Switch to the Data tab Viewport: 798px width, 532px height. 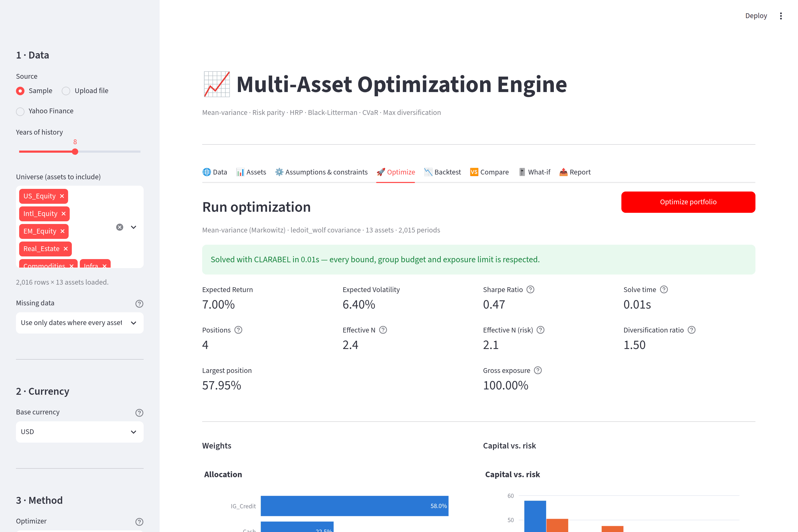(215, 172)
